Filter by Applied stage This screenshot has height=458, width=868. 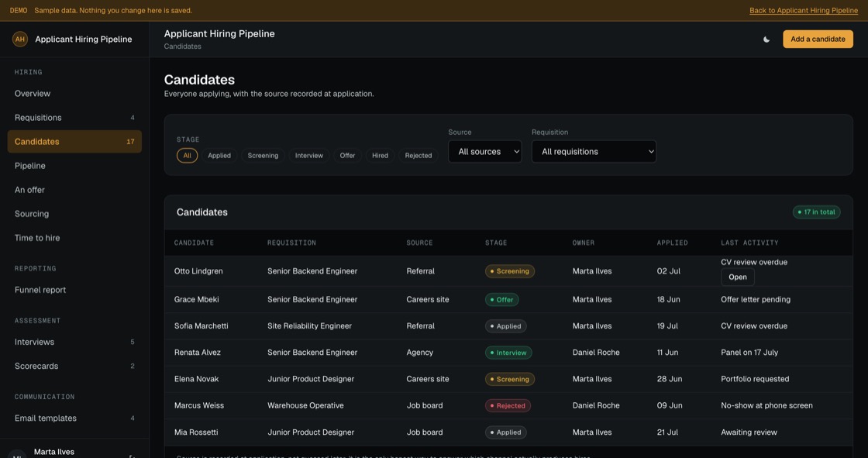[x=219, y=156]
